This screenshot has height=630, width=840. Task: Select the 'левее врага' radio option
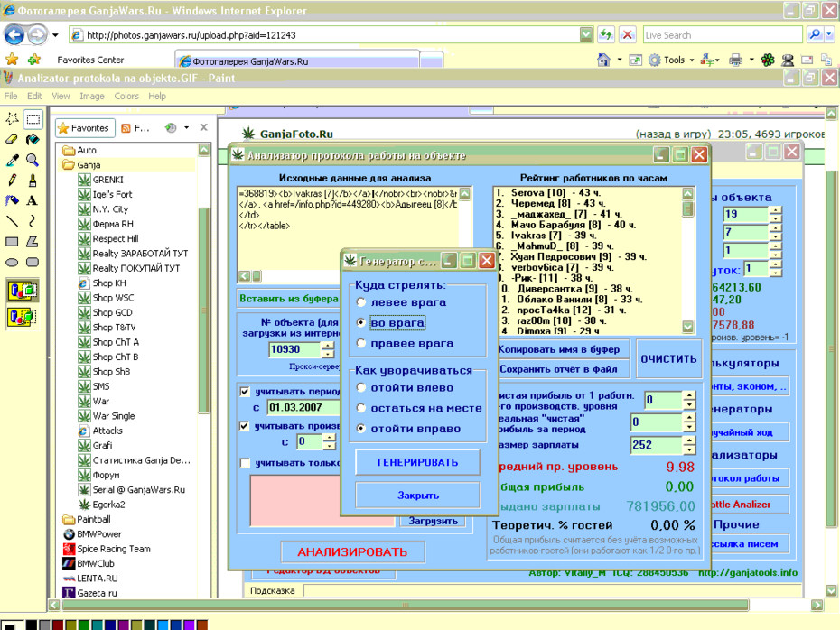361,302
